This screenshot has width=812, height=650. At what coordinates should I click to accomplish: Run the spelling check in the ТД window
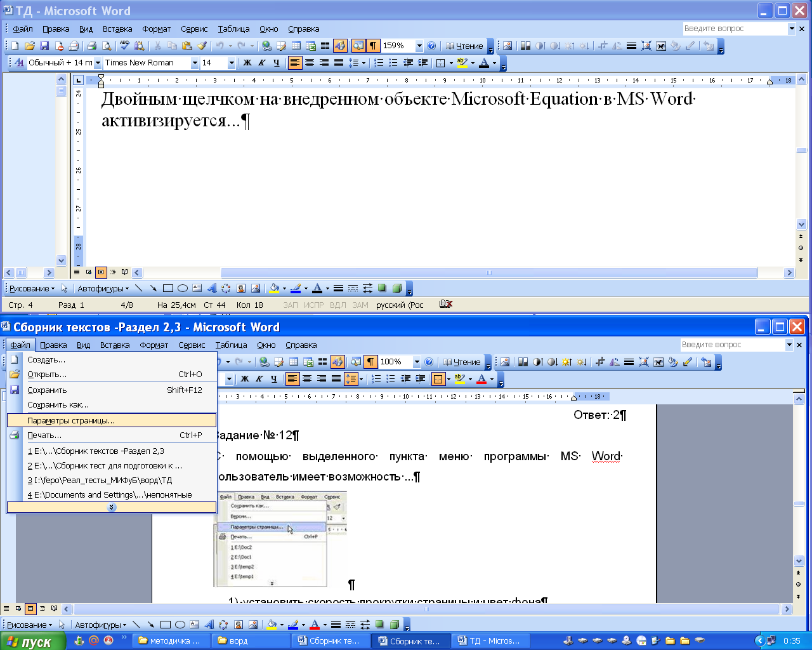click(124, 46)
